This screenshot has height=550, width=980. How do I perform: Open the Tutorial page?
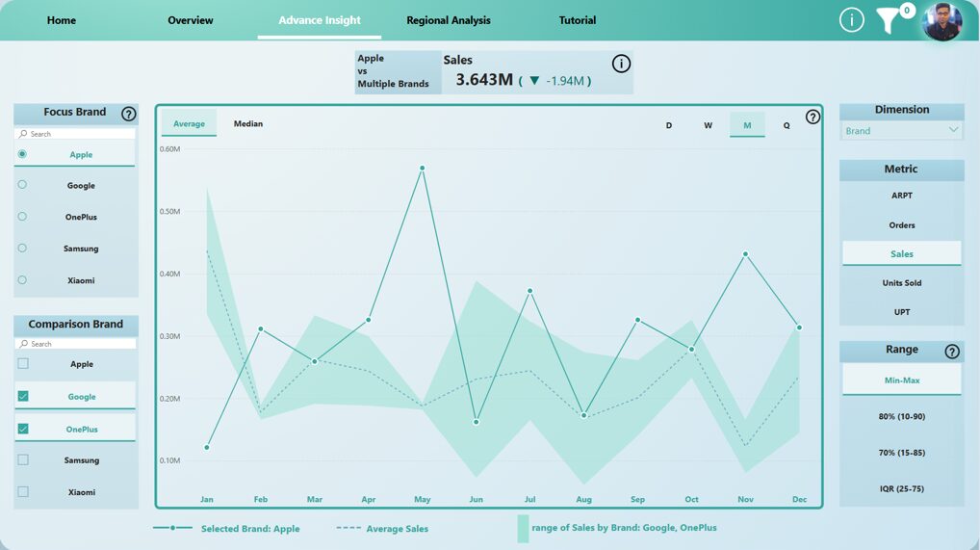(577, 20)
